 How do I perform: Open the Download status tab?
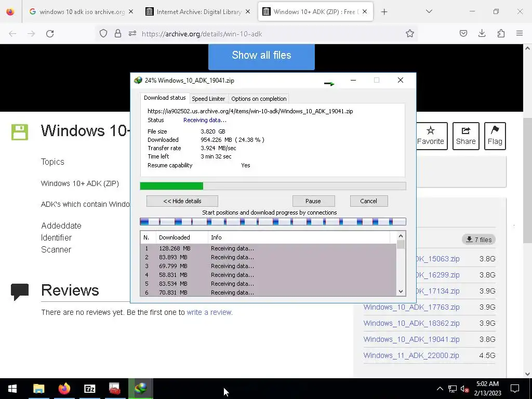[x=165, y=98]
